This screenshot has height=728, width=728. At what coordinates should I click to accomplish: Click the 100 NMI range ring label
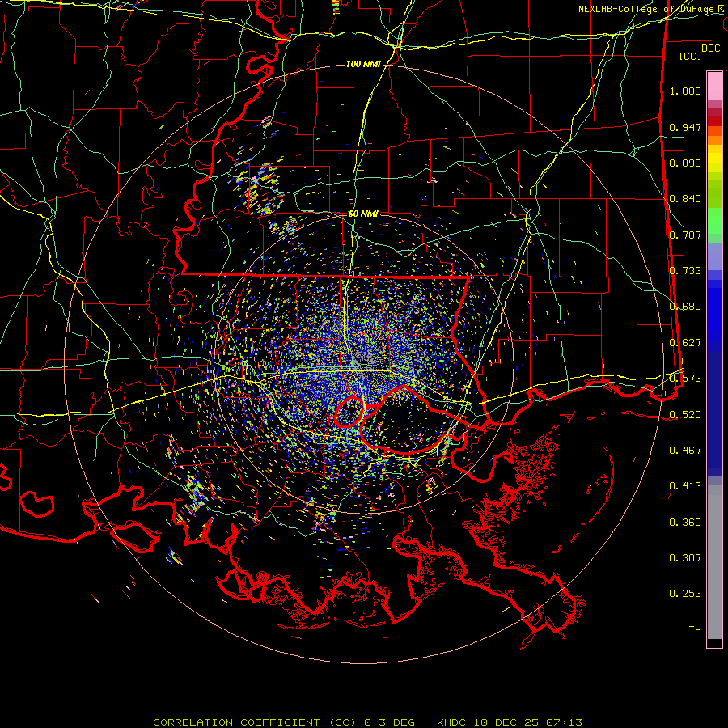pos(363,64)
